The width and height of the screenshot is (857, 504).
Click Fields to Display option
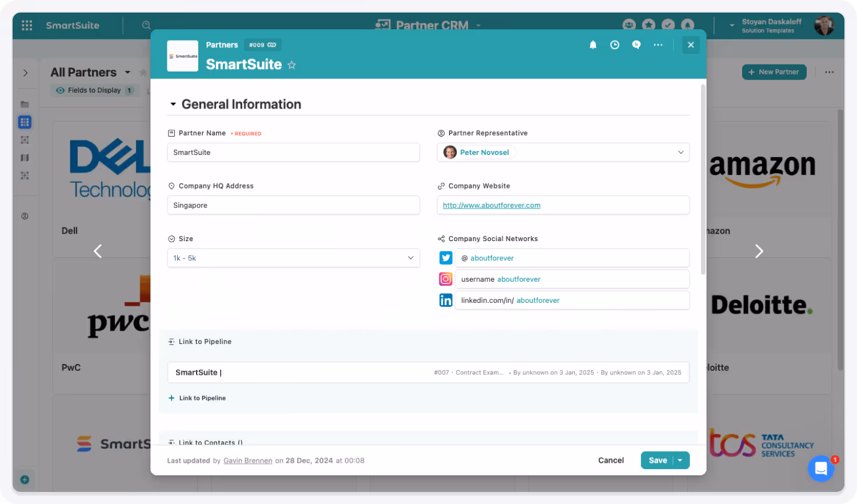(94, 90)
